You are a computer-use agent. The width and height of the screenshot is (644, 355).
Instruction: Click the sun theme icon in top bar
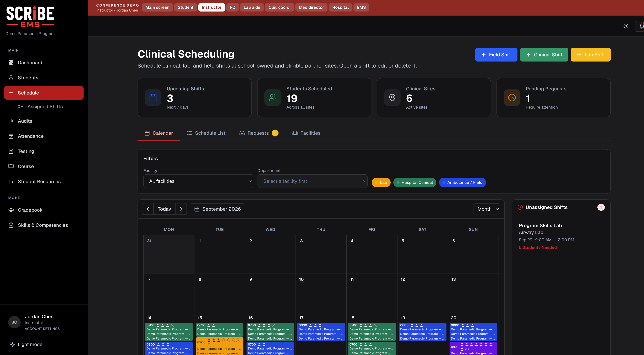tap(626, 26)
